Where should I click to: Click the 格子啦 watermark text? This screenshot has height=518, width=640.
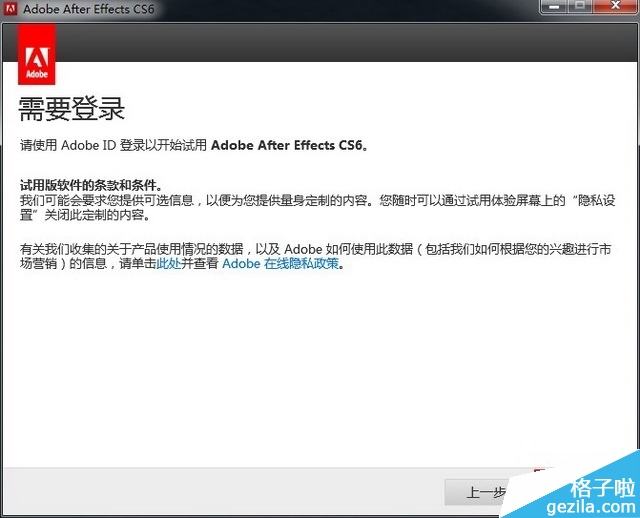pyautogui.click(x=602, y=489)
